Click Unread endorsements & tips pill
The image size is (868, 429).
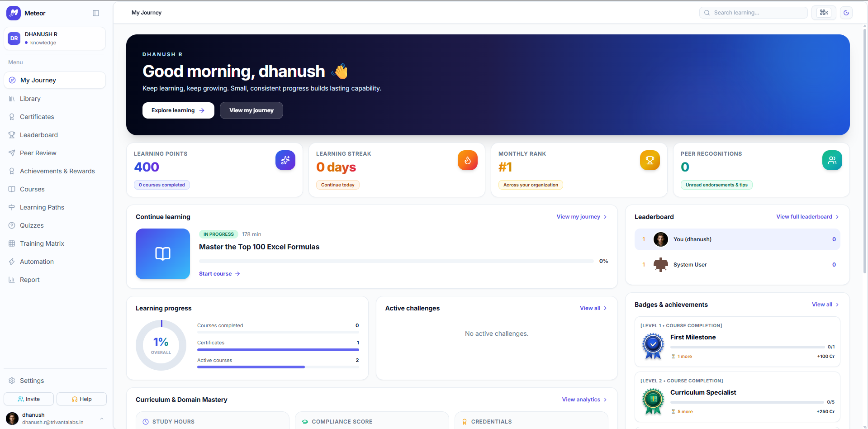point(716,185)
